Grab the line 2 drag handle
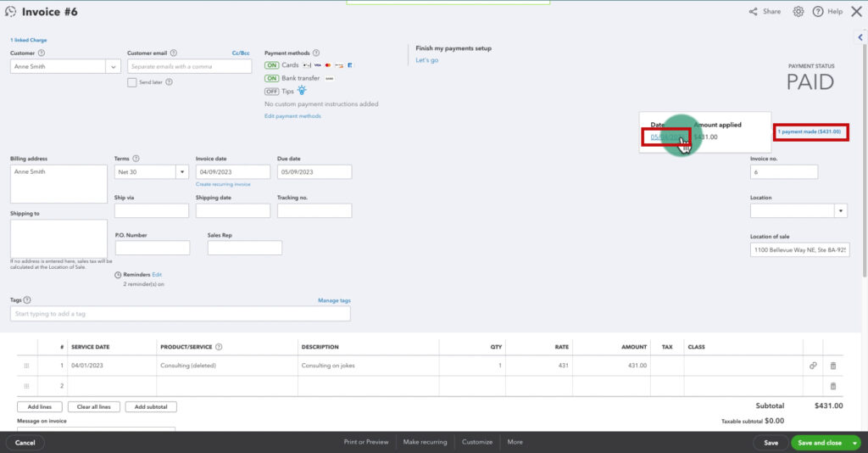This screenshot has height=453, width=868. click(x=26, y=386)
